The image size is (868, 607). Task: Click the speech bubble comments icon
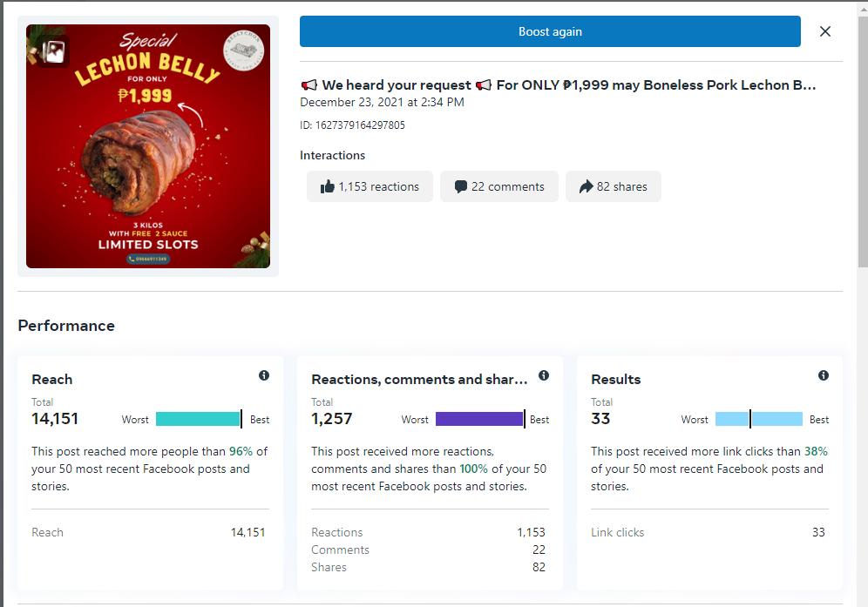(x=461, y=186)
